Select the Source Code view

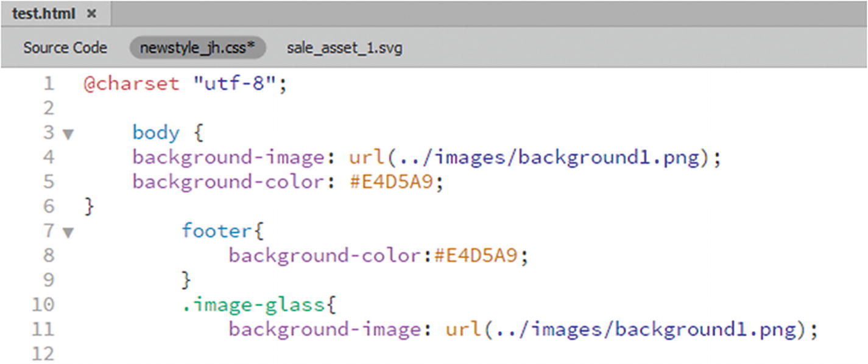click(65, 47)
